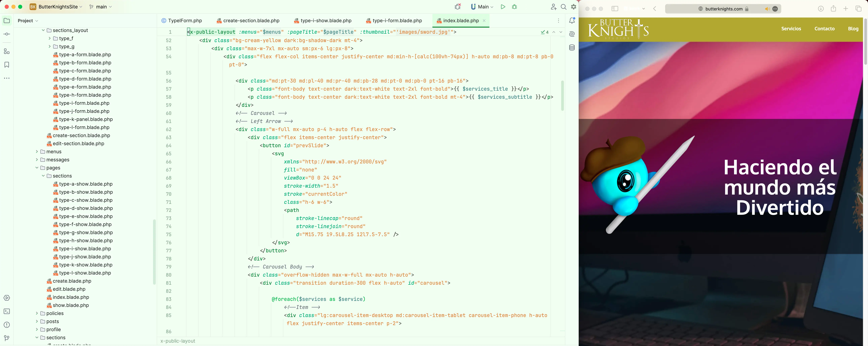
Task: Select type-l-show.blade.php file
Action: point(82,273)
